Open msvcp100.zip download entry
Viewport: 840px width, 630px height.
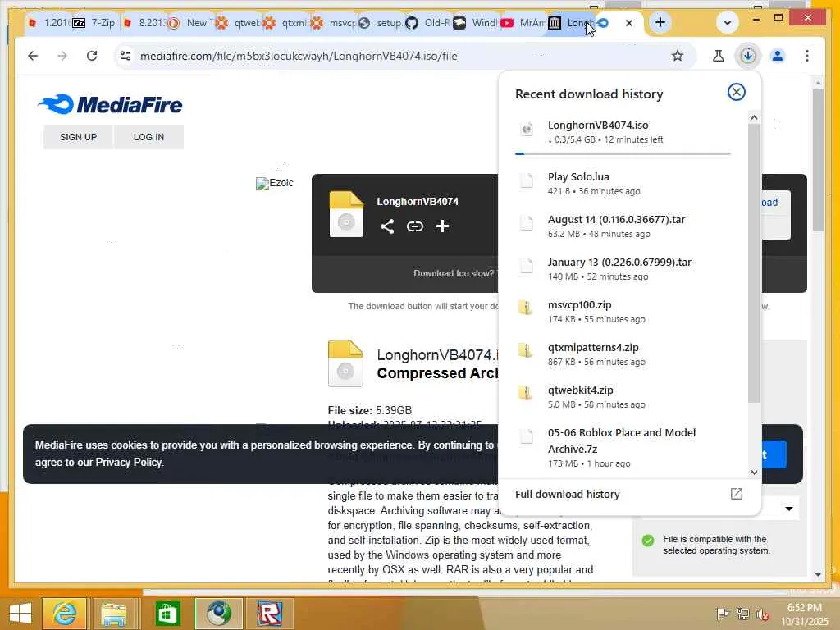[x=623, y=311]
